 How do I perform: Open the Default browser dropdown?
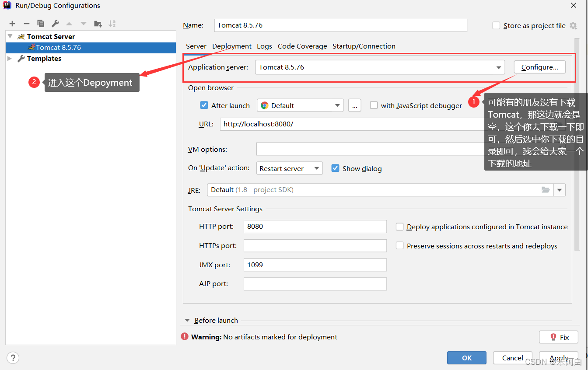pos(300,105)
